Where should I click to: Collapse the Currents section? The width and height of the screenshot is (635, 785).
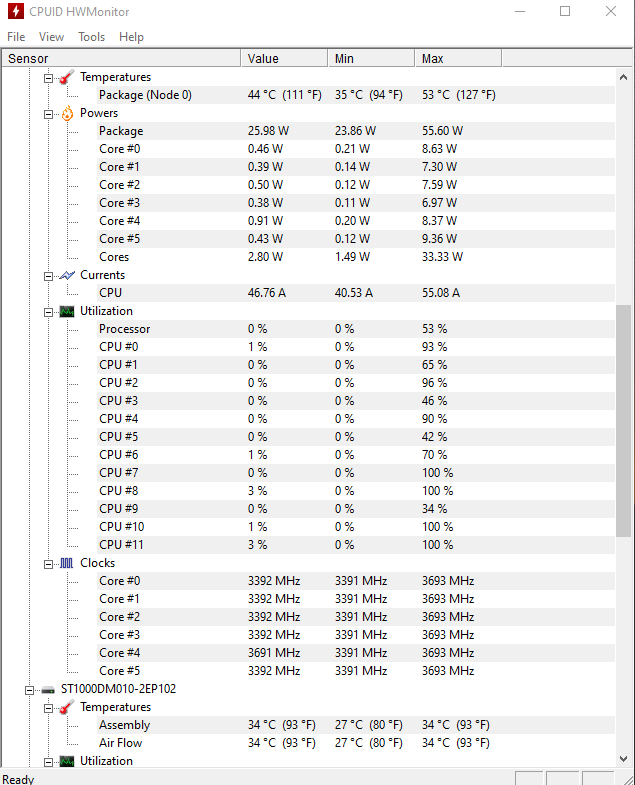[49, 276]
